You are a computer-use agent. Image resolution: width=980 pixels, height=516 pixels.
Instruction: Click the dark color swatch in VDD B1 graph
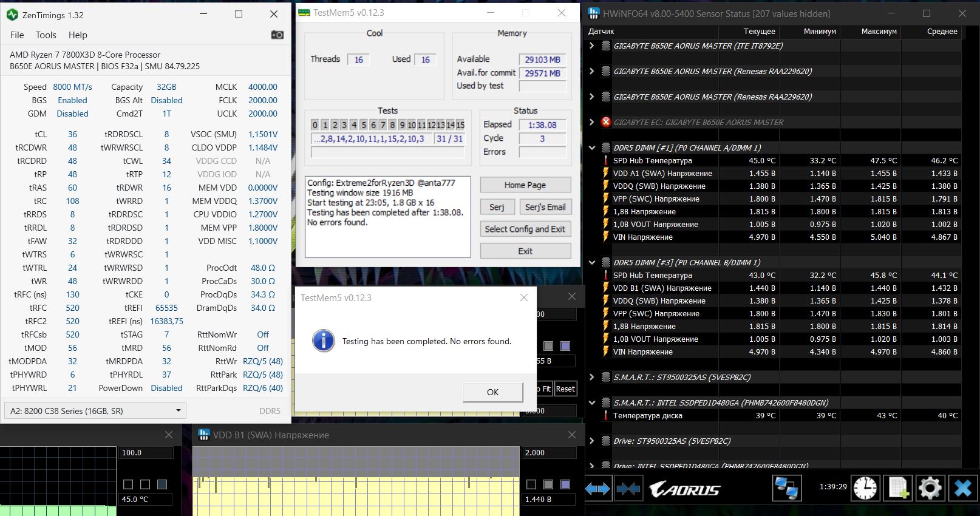(531, 484)
